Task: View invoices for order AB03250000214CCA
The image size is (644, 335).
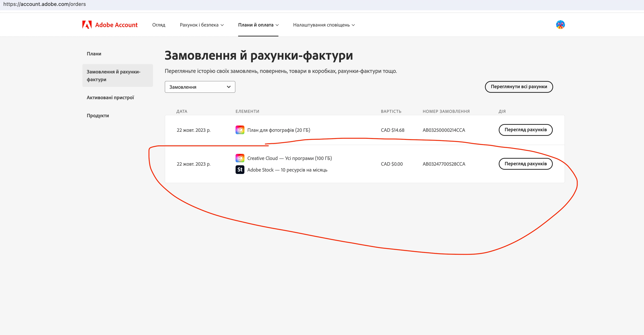Action: click(526, 130)
